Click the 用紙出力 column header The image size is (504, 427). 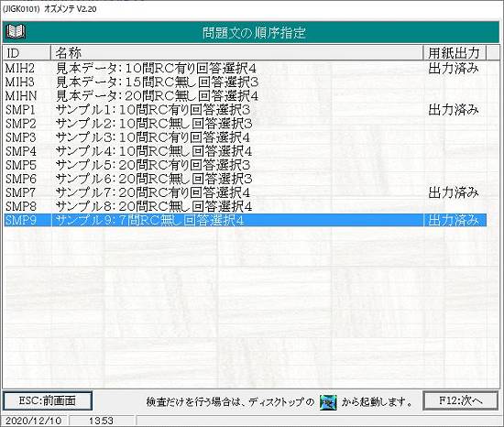click(x=455, y=53)
